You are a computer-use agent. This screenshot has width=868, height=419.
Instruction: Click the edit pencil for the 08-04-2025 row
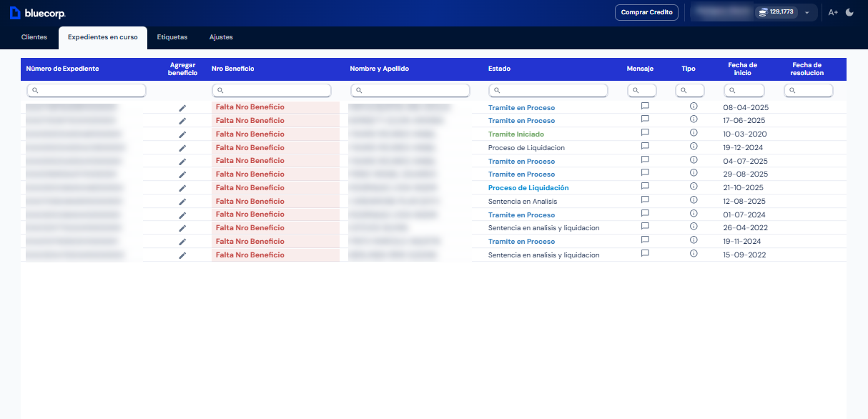(182, 107)
